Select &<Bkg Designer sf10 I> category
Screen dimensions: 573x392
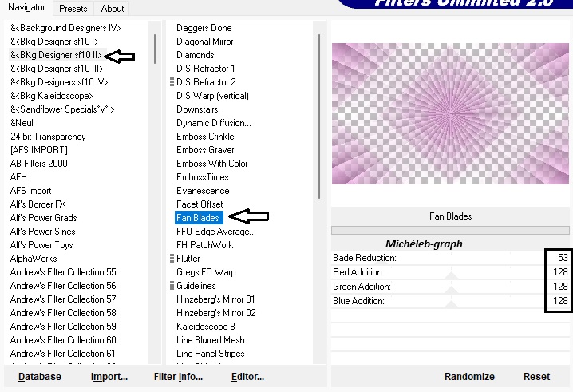(54, 42)
